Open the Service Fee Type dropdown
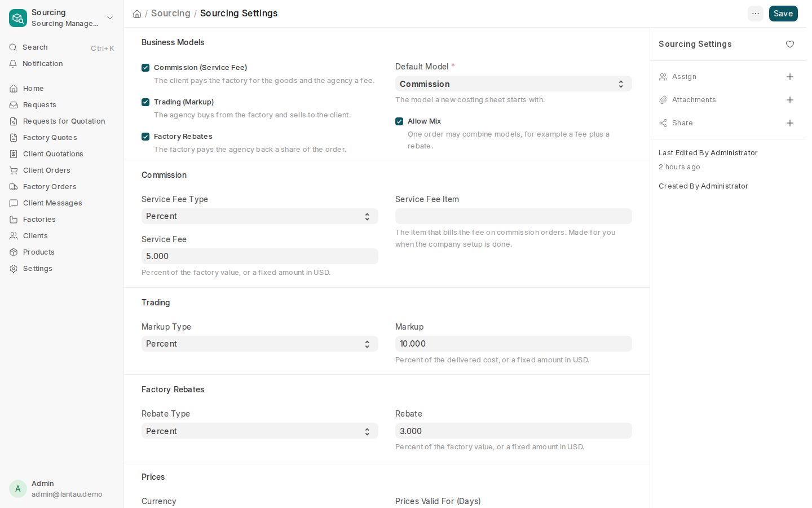Screen dimensions: 812x508 (260, 216)
